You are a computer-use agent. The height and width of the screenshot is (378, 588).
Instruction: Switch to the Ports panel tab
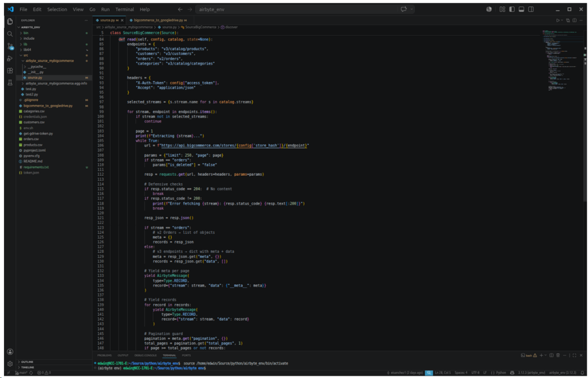pos(187,355)
